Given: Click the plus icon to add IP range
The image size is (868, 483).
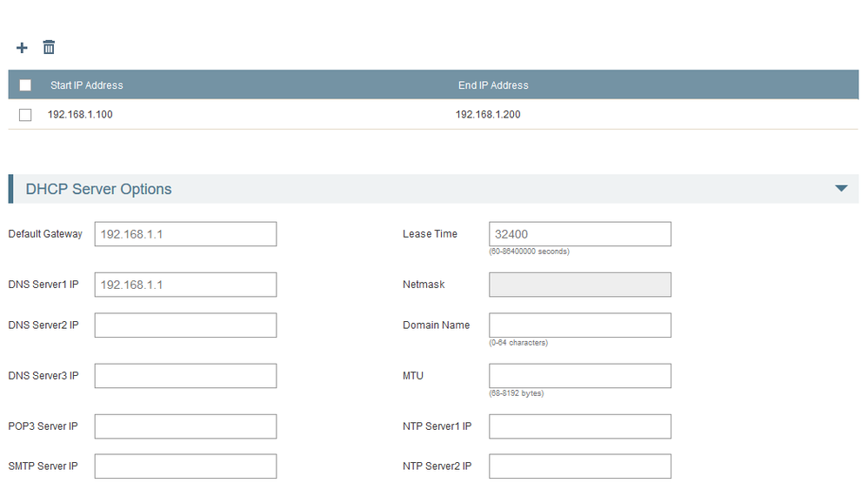Looking at the screenshot, I should pos(23,48).
